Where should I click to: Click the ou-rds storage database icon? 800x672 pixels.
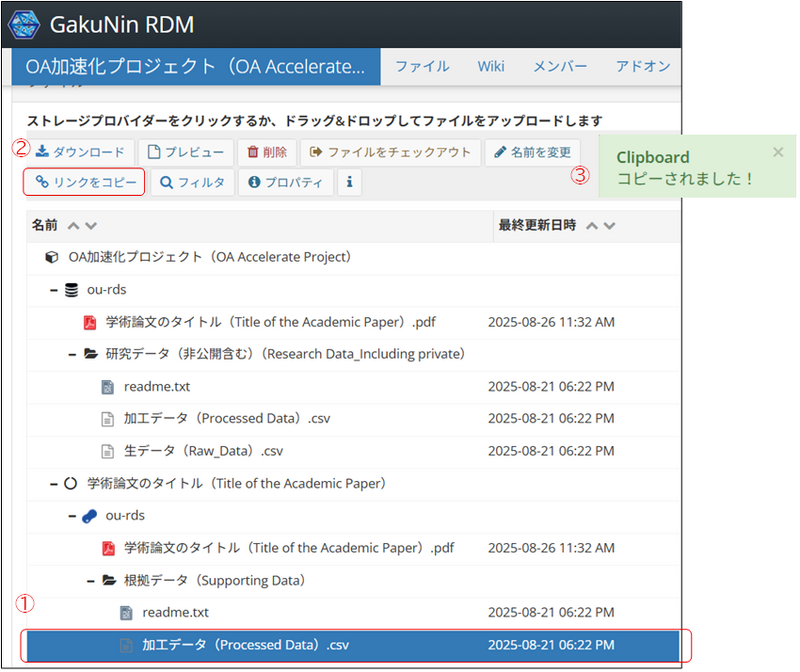coord(71,290)
